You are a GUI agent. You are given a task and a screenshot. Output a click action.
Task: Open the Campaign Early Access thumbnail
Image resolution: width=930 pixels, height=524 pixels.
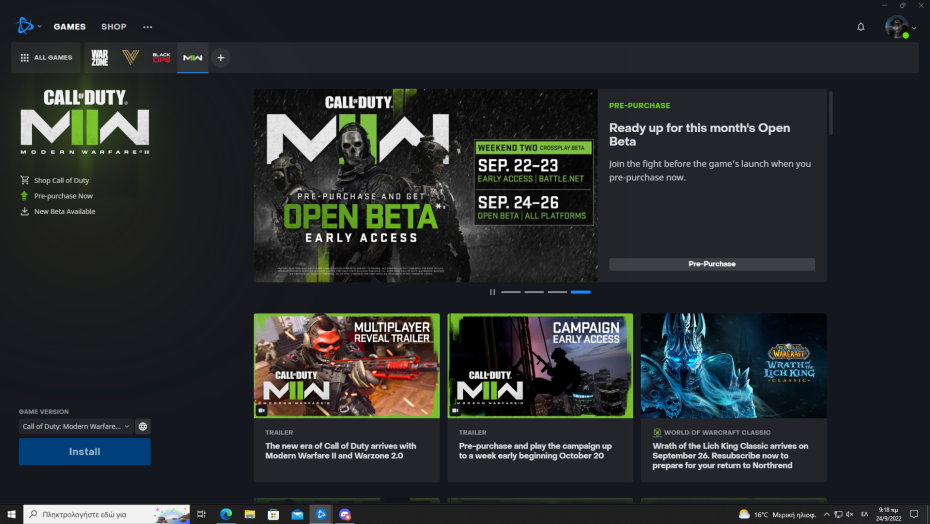540,366
